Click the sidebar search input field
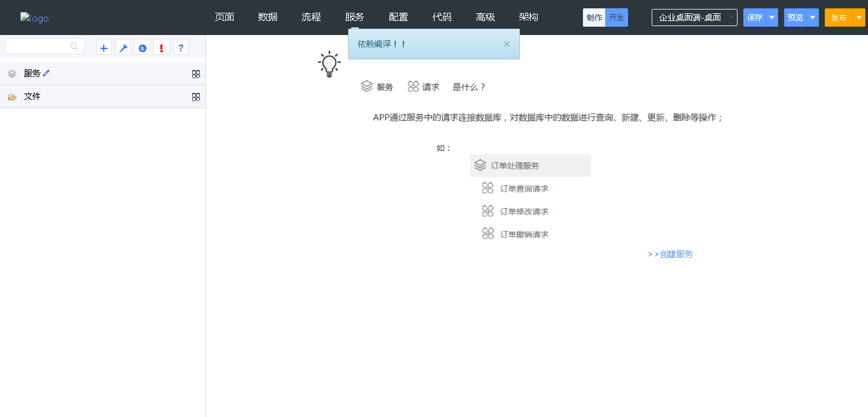Screen dimensions: 868x417 pos(38,46)
